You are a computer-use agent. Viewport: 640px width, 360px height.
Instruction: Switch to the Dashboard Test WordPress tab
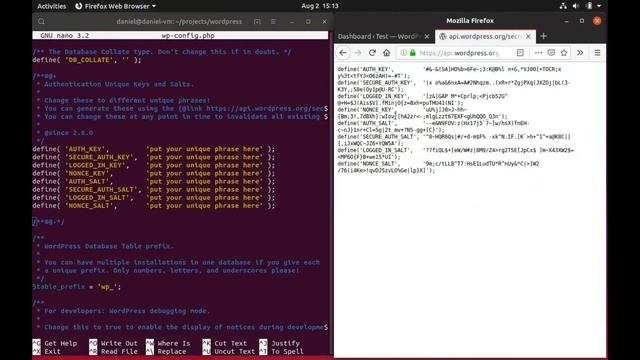[x=378, y=36]
